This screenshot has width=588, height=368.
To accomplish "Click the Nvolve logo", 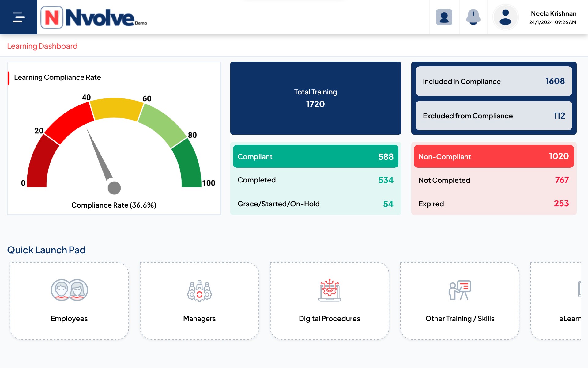I will 94,17.
